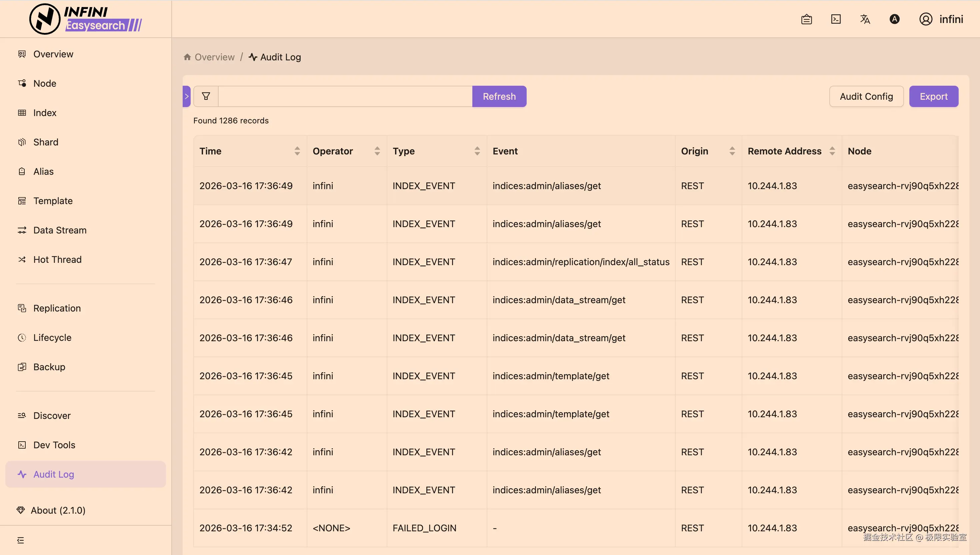Screen dimensions: 980x555
Task: Open the Replication page
Action: coord(57,308)
